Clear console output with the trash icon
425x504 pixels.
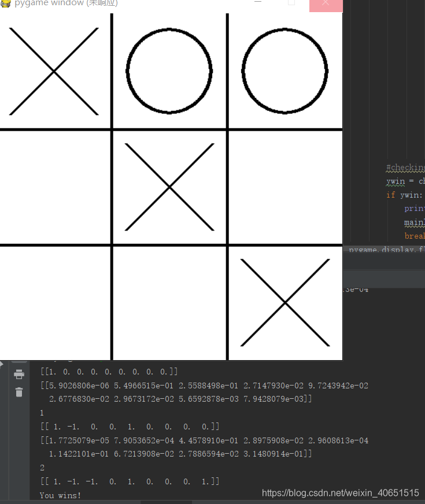[19, 392]
